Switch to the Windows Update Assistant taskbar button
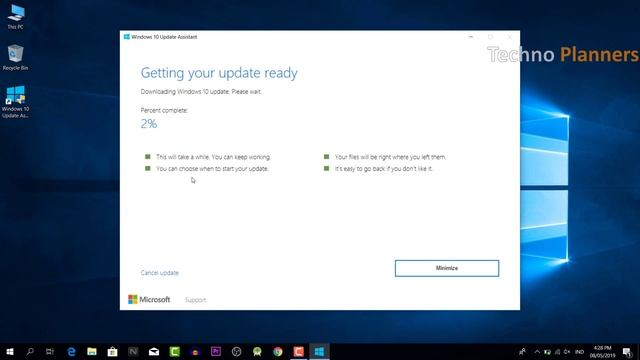Screen dimensions: 640x360 click(319, 351)
